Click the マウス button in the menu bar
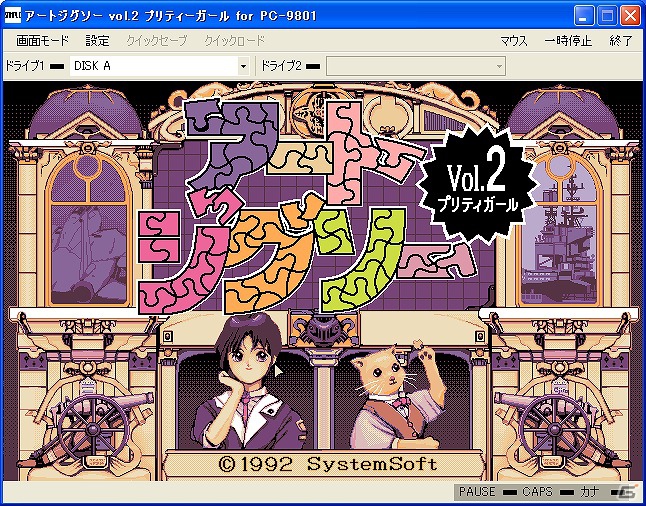The width and height of the screenshot is (646, 506). (514, 41)
